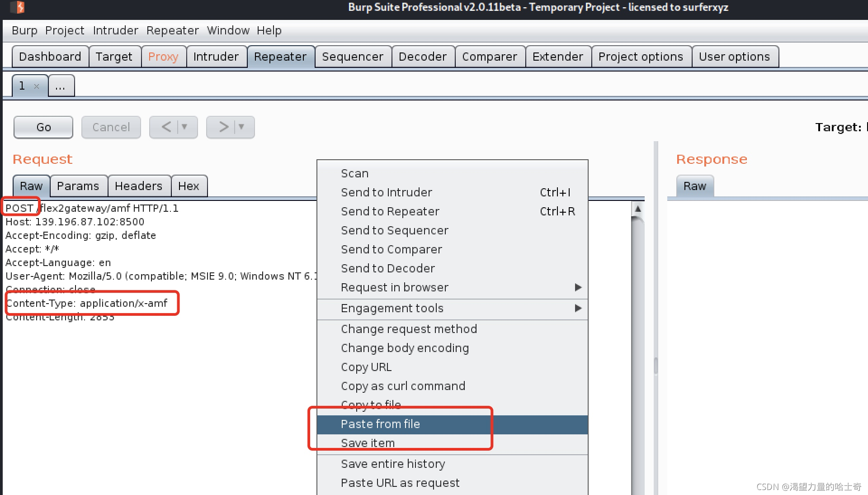Switch to the Extender tab
868x495 pixels.
pyautogui.click(x=558, y=57)
